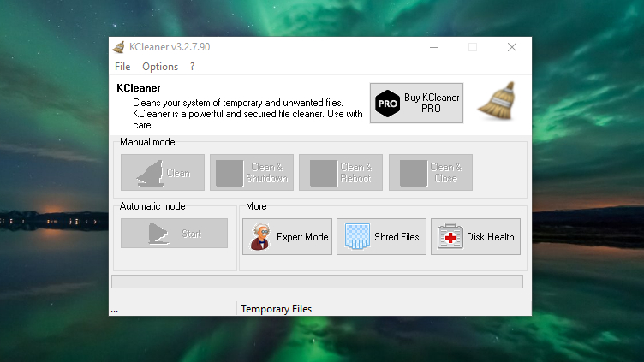Close the KCleaner window
Image resolution: width=644 pixels, height=362 pixels.
(512, 47)
